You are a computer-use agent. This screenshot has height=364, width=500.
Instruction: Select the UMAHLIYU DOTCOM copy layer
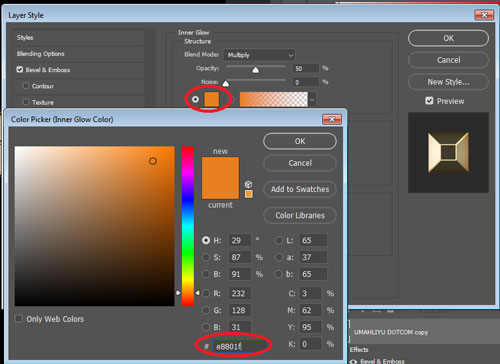pyautogui.click(x=391, y=332)
